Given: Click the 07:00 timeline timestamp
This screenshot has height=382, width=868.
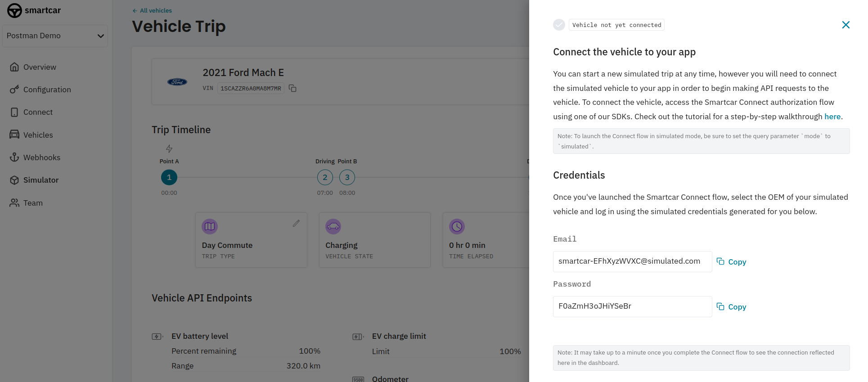Looking at the screenshot, I should pyautogui.click(x=325, y=193).
